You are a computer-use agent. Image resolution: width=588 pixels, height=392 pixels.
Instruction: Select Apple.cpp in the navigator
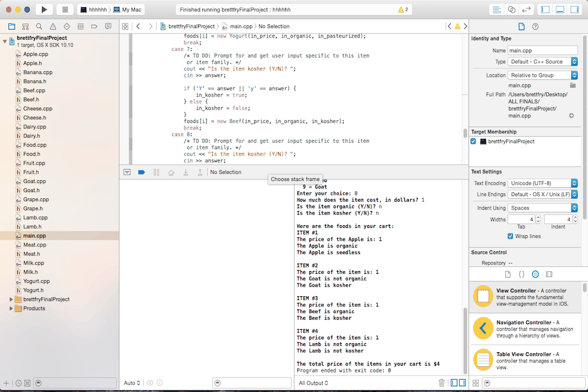(x=35, y=54)
